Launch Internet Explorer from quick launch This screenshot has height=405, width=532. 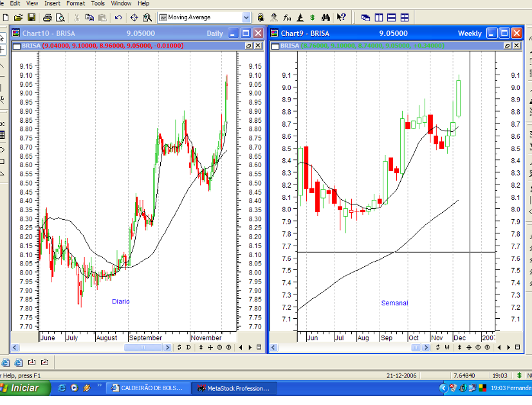[x=62, y=388]
